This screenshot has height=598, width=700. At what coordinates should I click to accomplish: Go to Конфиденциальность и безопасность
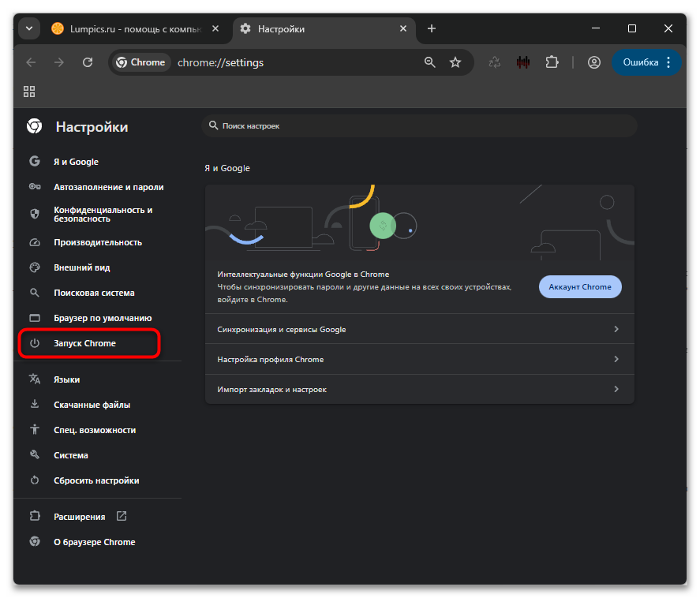pos(98,215)
